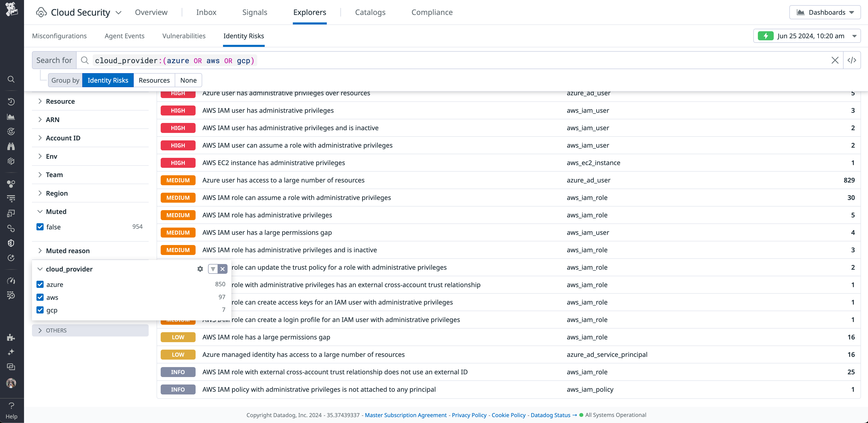Click the binoculars Watchdog icon in the sidebar
The image size is (868, 423).
[11, 146]
